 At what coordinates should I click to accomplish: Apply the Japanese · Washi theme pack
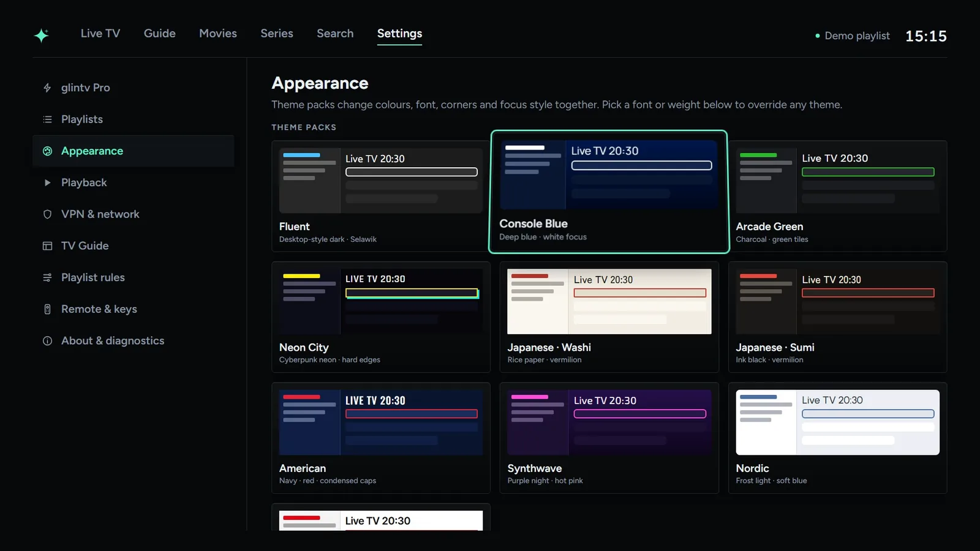(x=609, y=317)
